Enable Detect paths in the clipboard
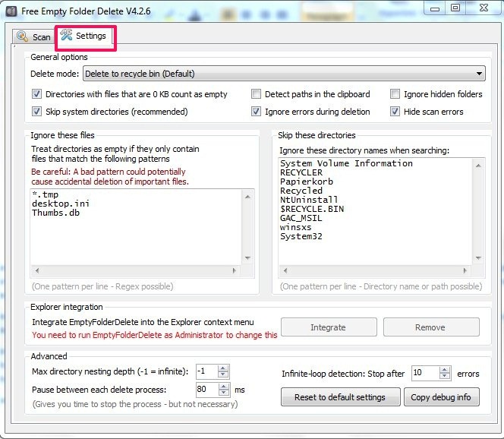The image size is (504, 439). pos(256,94)
